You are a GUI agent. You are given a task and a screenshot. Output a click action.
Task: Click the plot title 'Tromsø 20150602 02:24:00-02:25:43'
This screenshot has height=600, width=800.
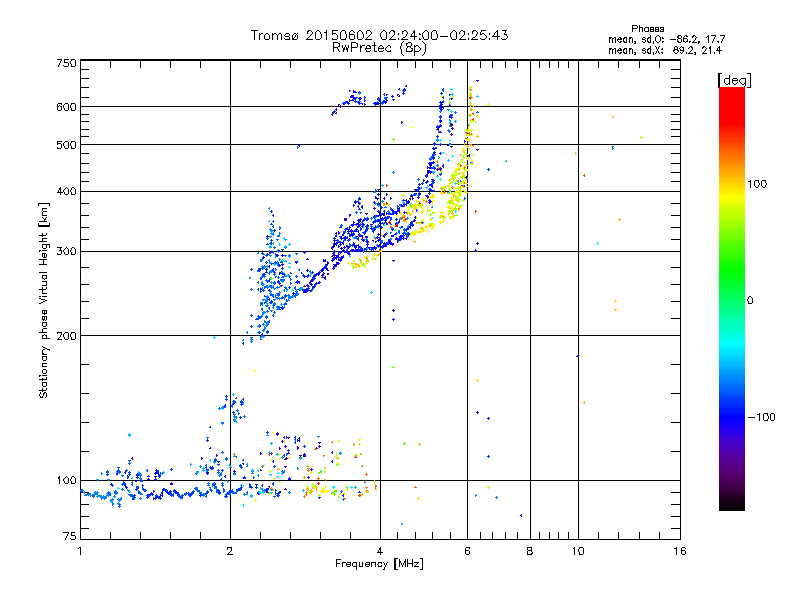[379, 35]
